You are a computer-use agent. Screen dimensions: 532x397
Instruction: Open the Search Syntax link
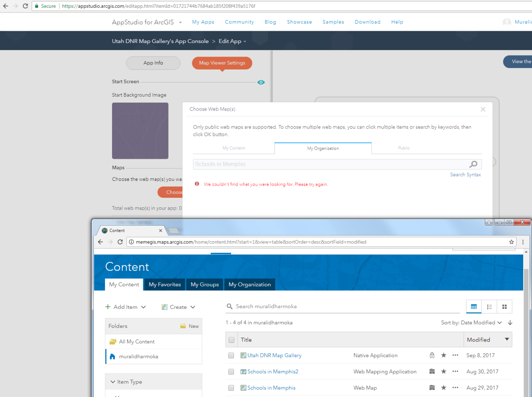[x=465, y=175]
